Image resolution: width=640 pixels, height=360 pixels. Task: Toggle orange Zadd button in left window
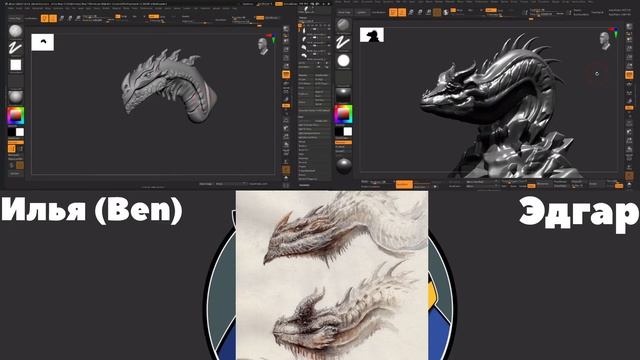(153, 16)
